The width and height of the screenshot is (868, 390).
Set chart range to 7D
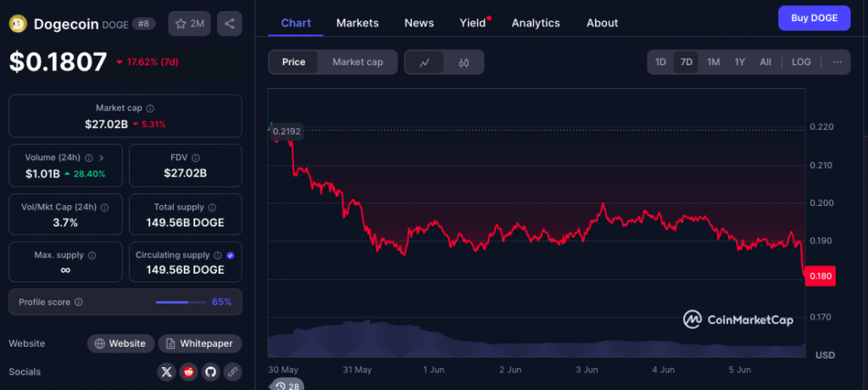(687, 62)
